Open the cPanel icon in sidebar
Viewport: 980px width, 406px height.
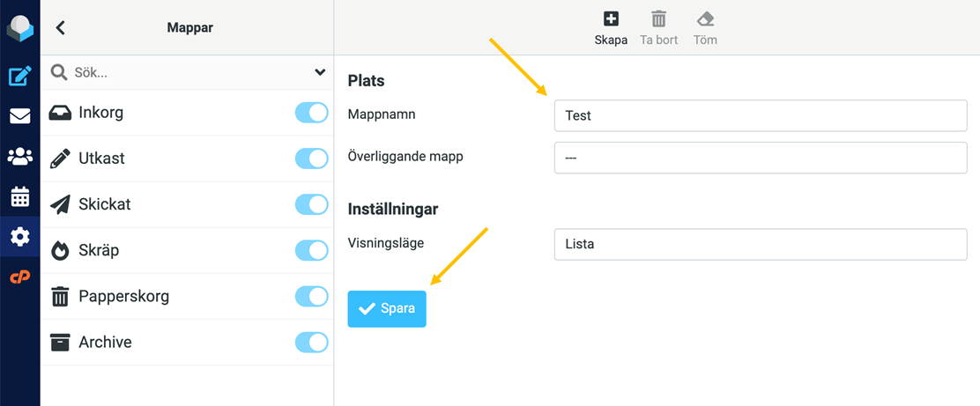20,277
